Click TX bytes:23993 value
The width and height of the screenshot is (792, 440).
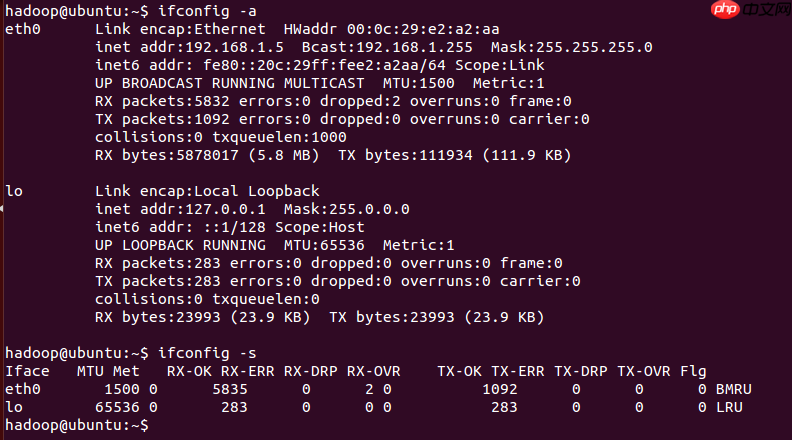(x=391, y=318)
